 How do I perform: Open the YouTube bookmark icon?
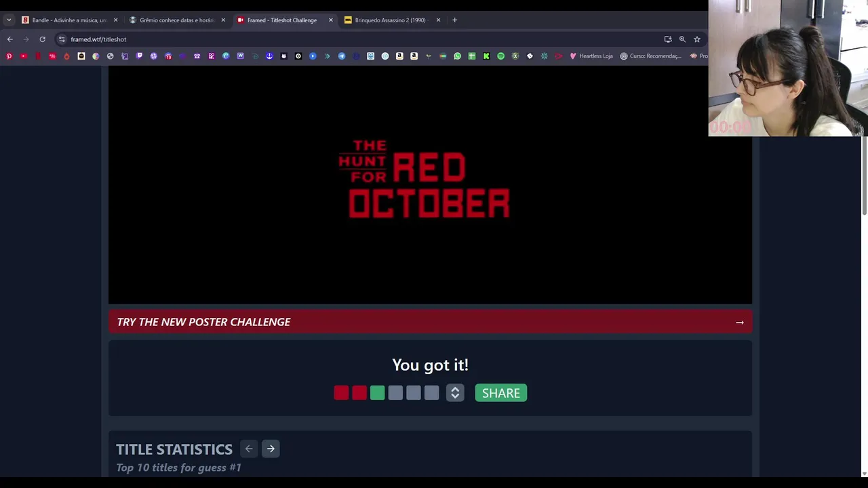23,56
